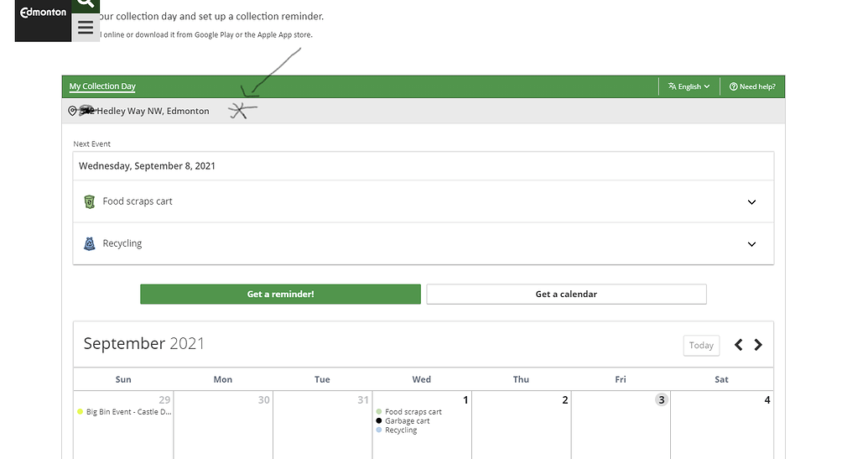Open the English language dropdown
The height and width of the screenshot is (459, 868).
click(x=689, y=86)
